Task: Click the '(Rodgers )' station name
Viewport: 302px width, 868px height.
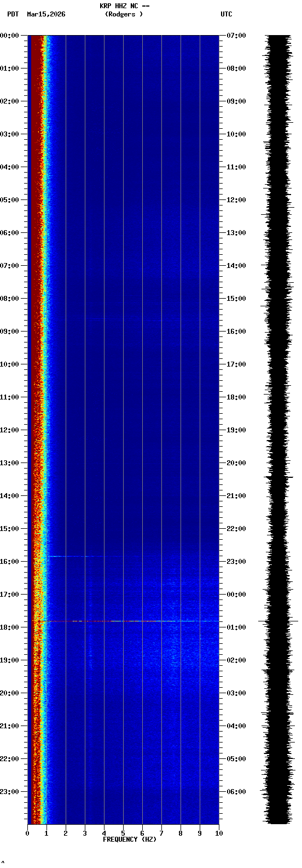Action: 124,14
